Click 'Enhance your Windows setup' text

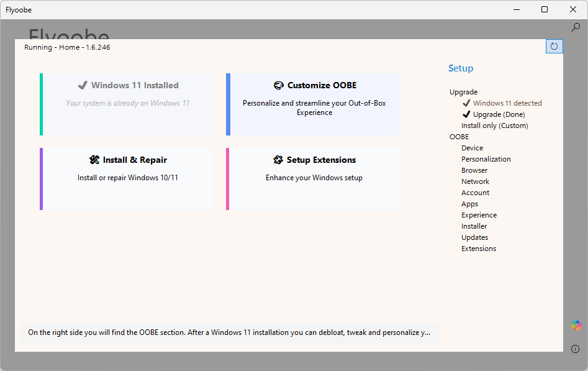point(314,178)
